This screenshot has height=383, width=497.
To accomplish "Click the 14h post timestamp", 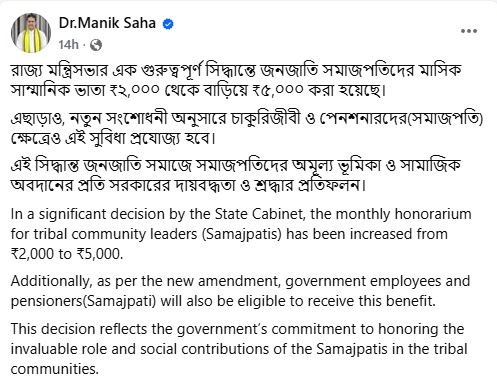I will coord(68,44).
